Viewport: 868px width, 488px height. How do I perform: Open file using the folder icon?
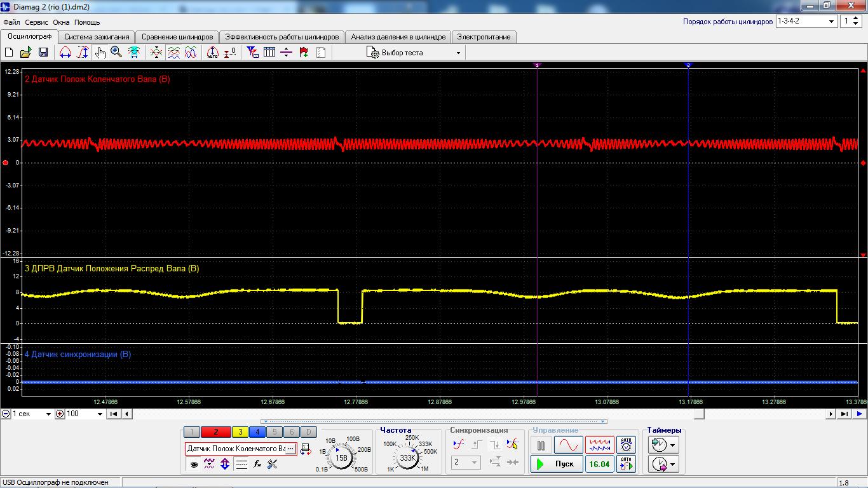click(x=26, y=53)
